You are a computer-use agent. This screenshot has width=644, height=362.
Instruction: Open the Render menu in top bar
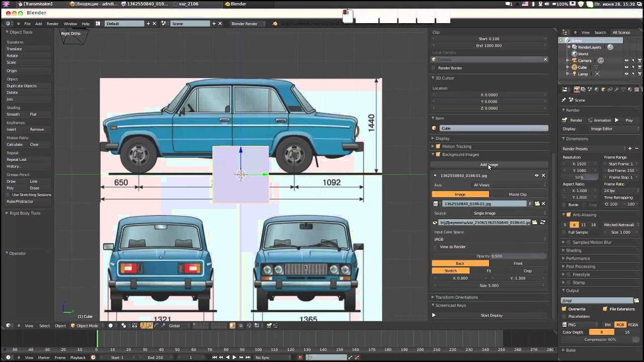click(x=52, y=24)
